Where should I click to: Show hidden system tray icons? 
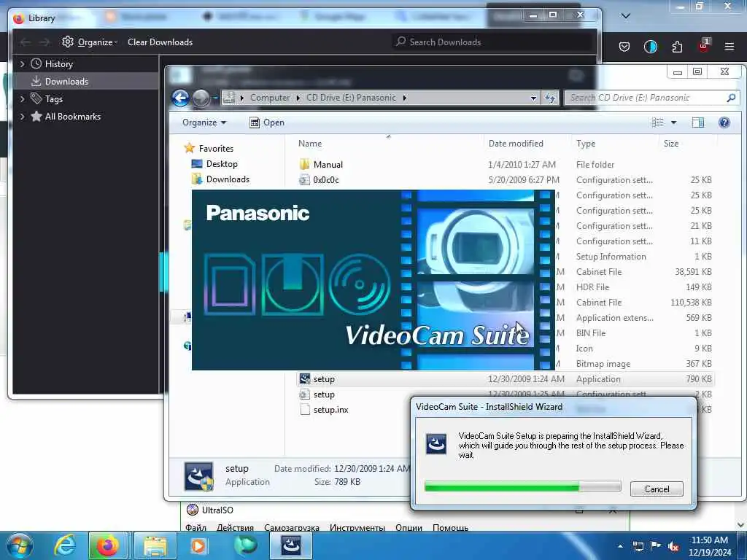click(x=620, y=546)
